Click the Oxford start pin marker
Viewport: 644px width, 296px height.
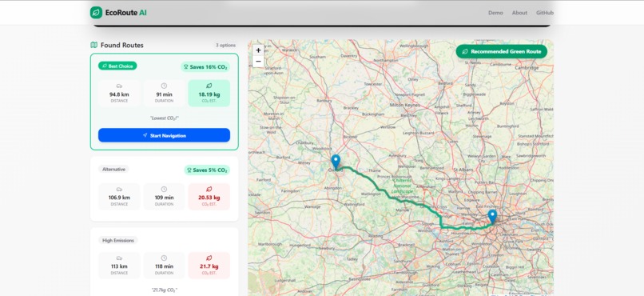coord(336,162)
